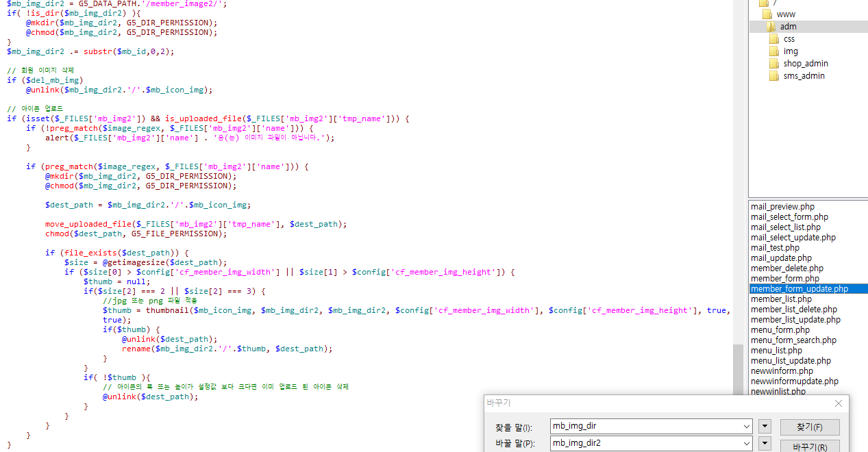Viewport: 868px width, 452px height.
Task: Select the sms_admin folder label
Action: coord(804,76)
